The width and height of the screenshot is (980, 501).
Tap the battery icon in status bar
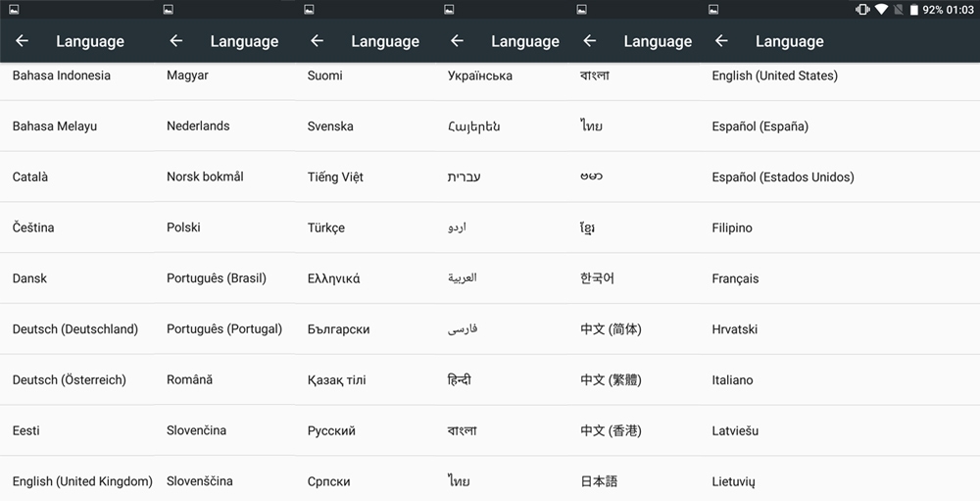(x=913, y=10)
